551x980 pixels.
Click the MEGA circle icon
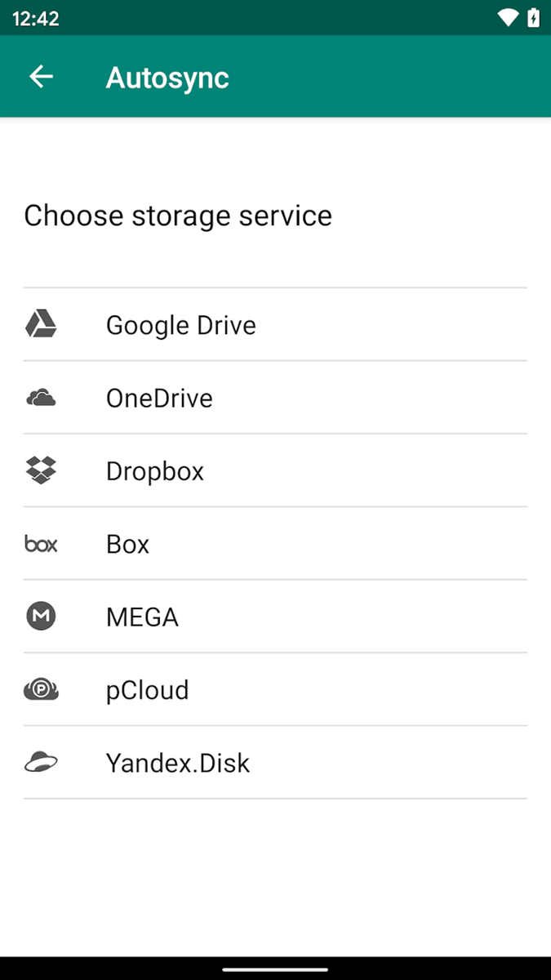coord(41,617)
